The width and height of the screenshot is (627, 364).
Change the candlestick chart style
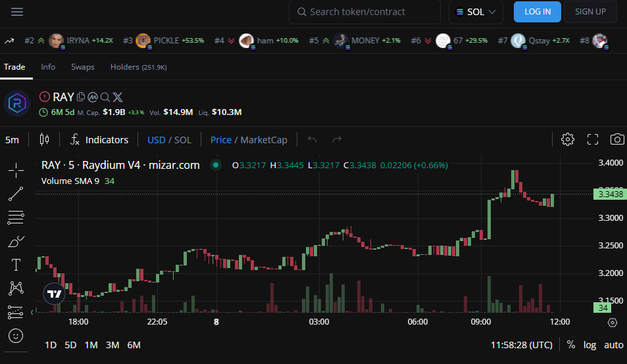coord(44,139)
